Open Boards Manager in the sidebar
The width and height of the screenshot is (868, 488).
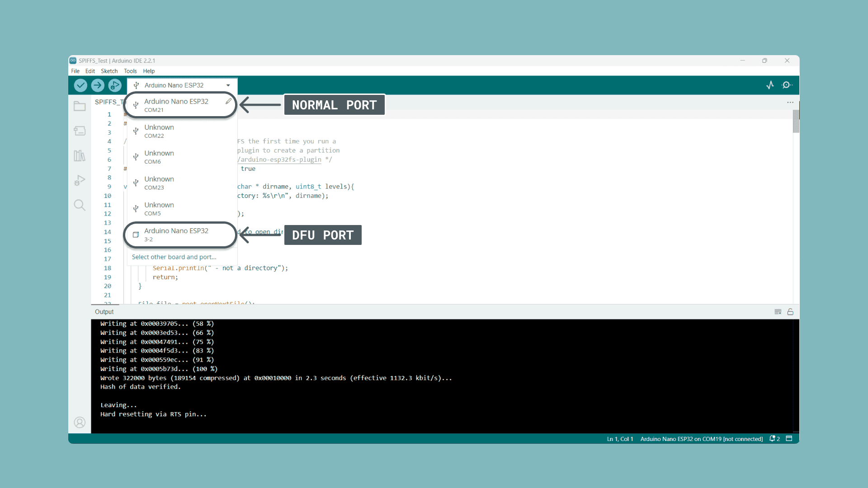[x=80, y=131]
